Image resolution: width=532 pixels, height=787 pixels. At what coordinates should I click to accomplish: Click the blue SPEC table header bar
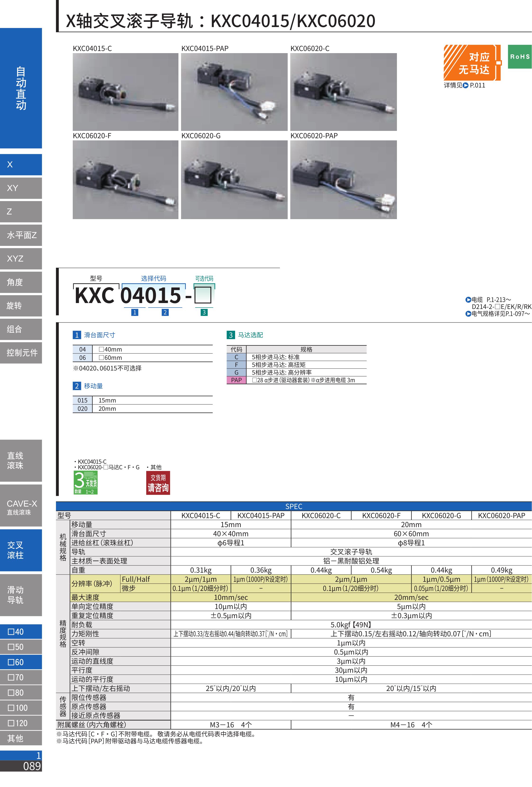coord(293,506)
